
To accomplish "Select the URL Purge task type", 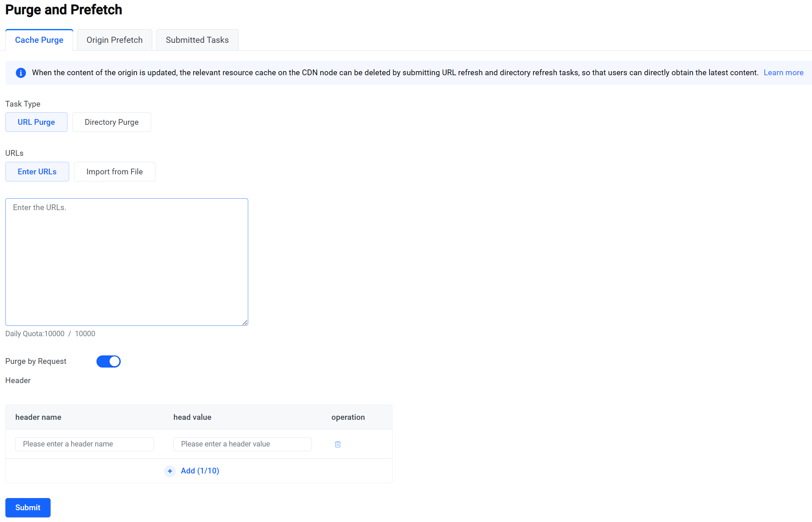I will pos(36,122).
